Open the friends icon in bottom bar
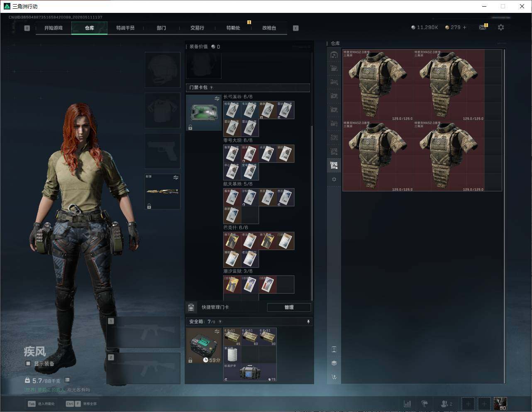The height and width of the screenshot is (412, 532). tap(447, 404)
